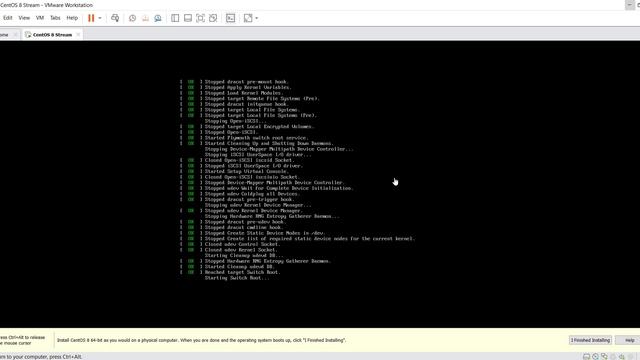The width and height of the screenshot is (640, 360).
Task: Open the Tabs menu
Action: coord(55,18)
